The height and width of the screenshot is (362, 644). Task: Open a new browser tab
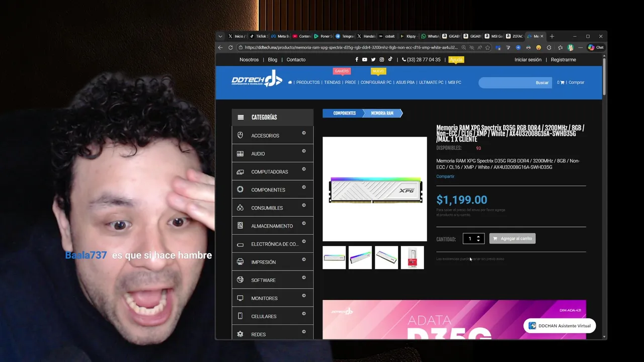tap(552, 36)
